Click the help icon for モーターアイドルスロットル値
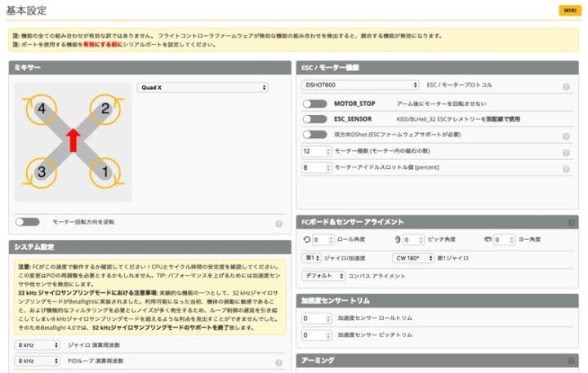This screenshot has width=588, height=373. coord(566,169)
